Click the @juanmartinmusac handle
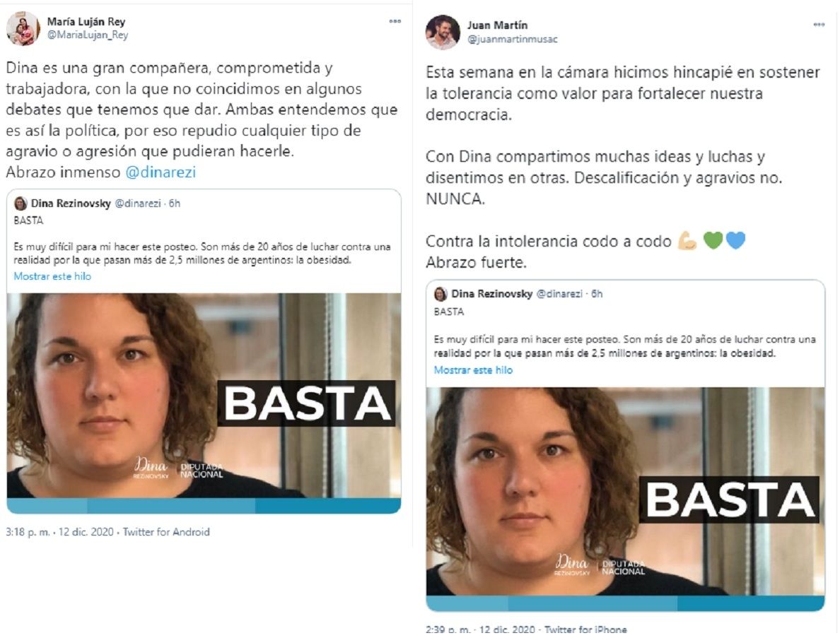Viewport: 840px width, 638px height. pos(512,39)
